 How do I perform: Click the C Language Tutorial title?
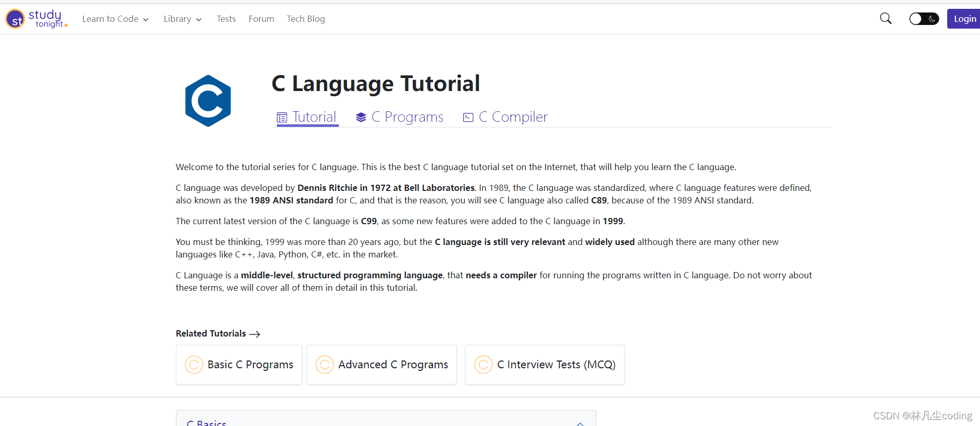coord(376,84)
